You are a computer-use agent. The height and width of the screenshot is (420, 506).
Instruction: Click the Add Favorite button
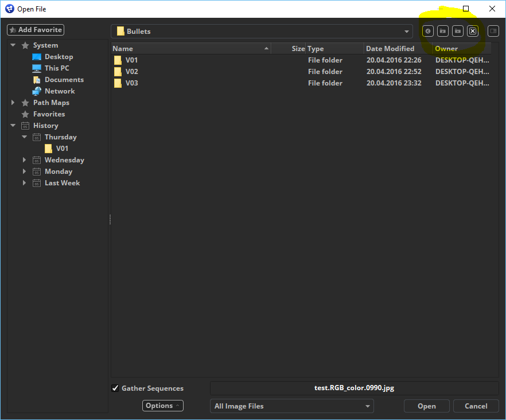[36, 30]
